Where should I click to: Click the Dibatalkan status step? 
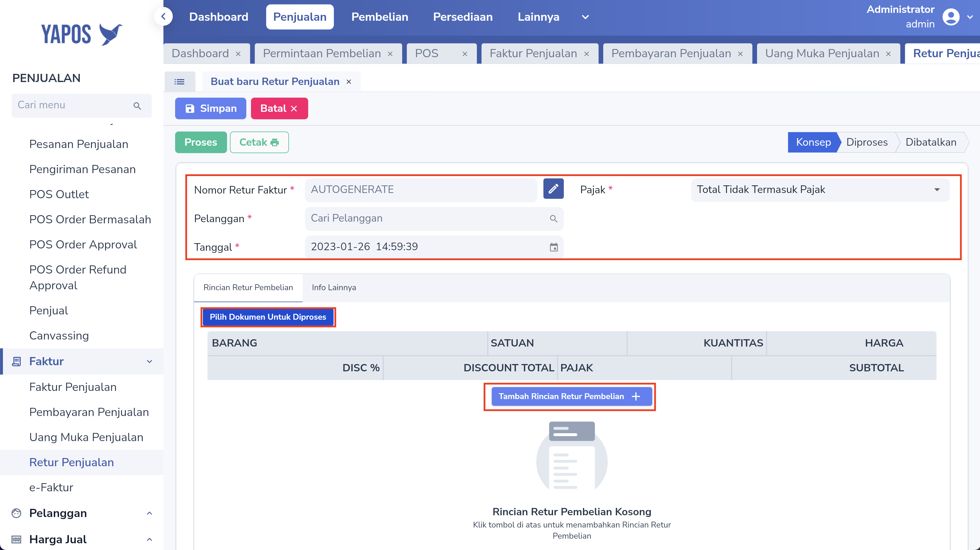tap(931, 142)
